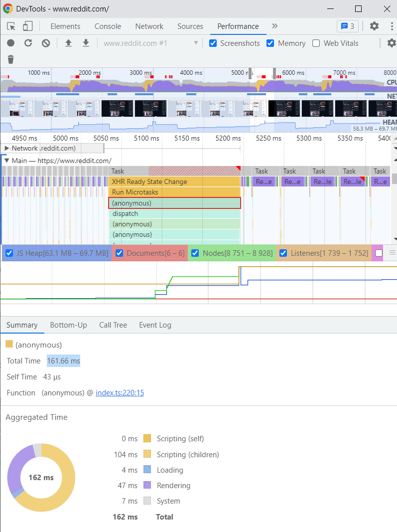Switch to the Network tab
Screen dimensions: 397x532
click(149, 26)
